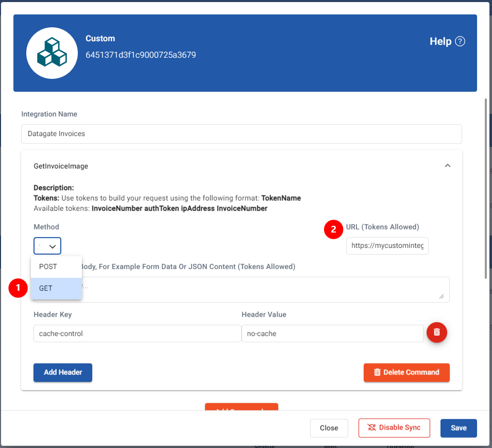The image size is (492, 448).
Task: Click the Delete Command button
Action: tap(406, 372)
